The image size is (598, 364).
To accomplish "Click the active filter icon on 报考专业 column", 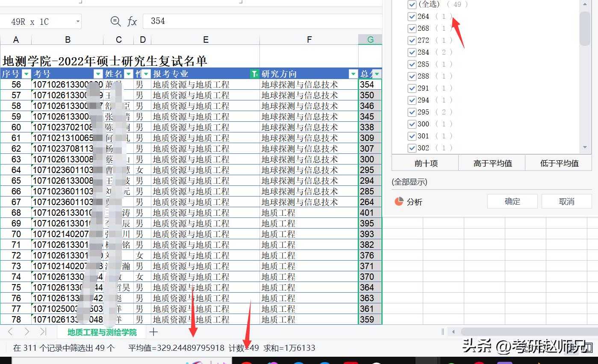I will [x=255, y=74].
